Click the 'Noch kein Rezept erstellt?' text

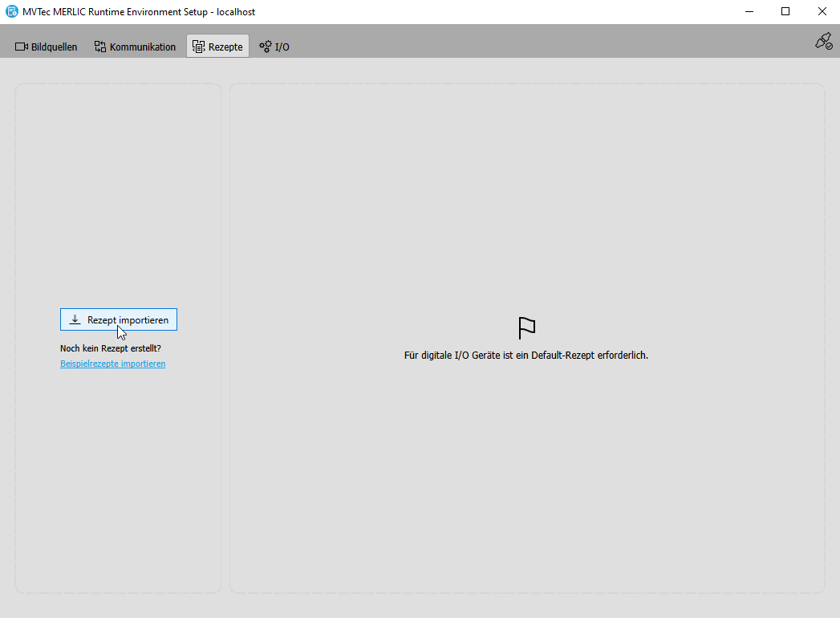click(111, 348)
